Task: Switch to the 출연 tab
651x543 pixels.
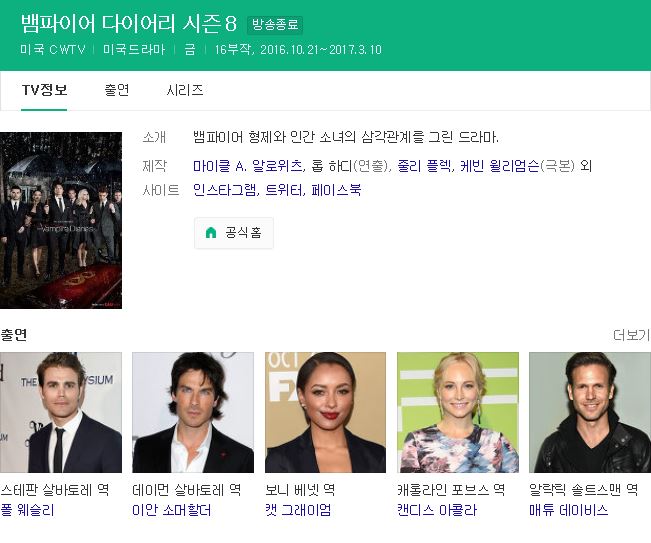Action: (x=117, y=90)
